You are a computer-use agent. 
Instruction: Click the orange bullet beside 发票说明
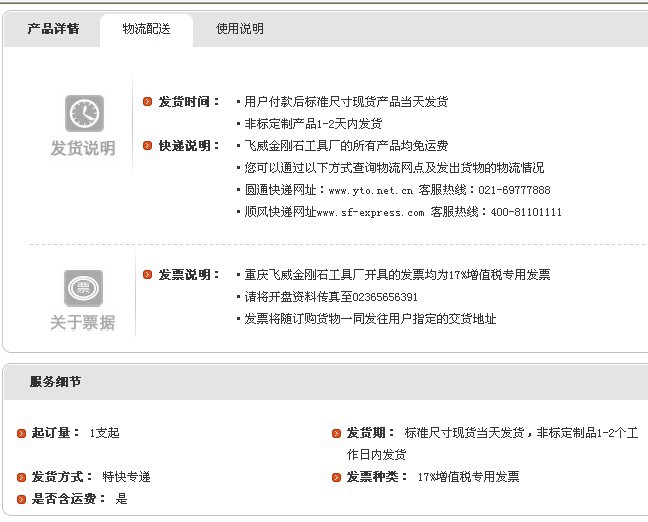148,275
